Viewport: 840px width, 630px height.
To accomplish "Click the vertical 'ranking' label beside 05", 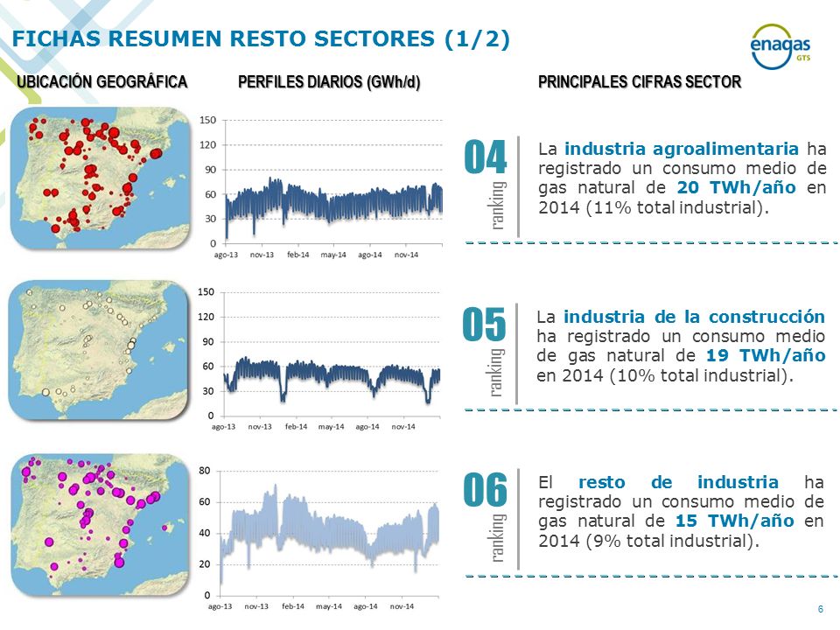I will point(495,373).
